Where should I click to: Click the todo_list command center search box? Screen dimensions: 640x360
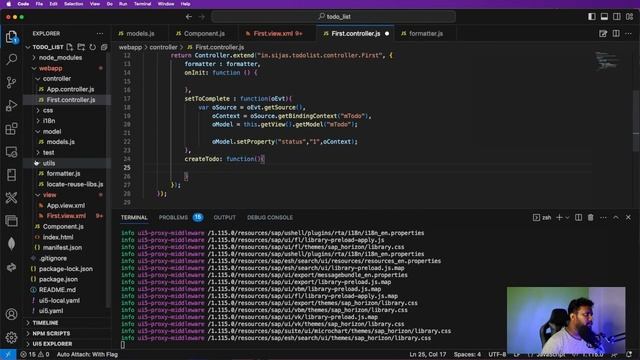pos(333,17)
